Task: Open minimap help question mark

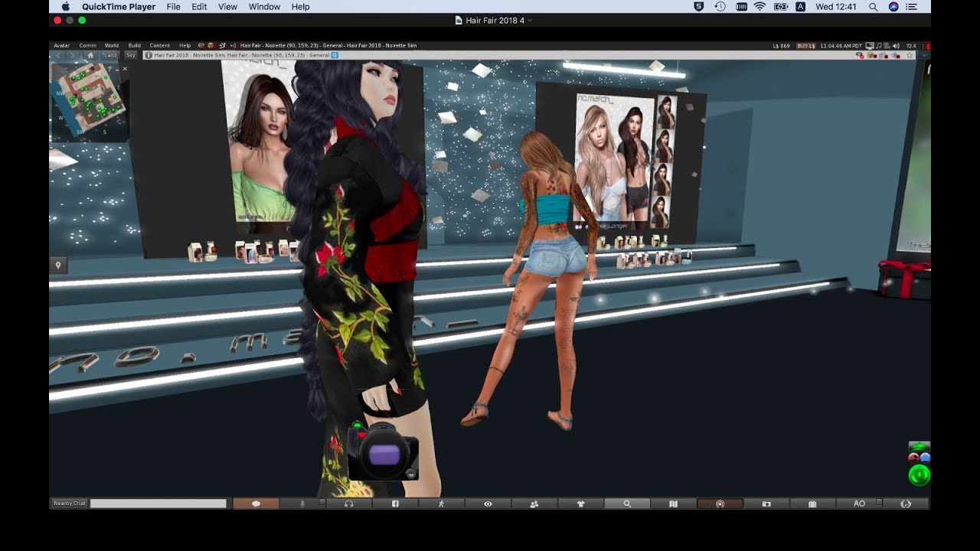Action: click(109, 69)
